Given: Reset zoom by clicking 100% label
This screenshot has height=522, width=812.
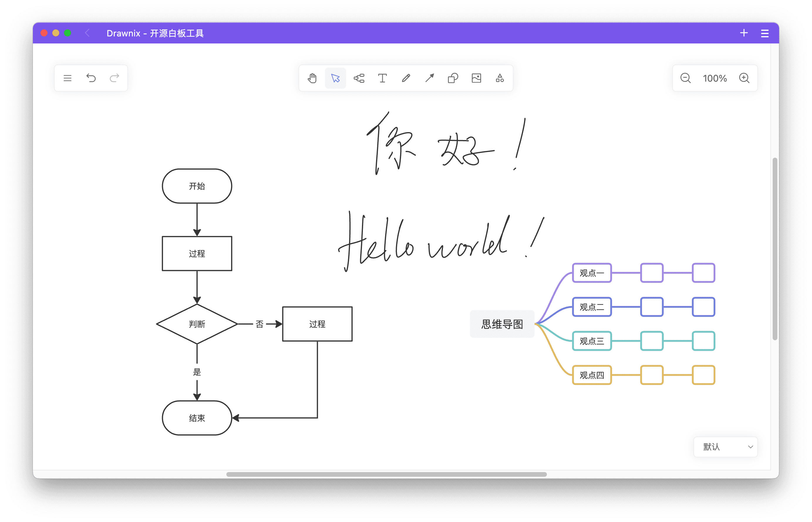Looking at the screenshot, I should 715,78.
